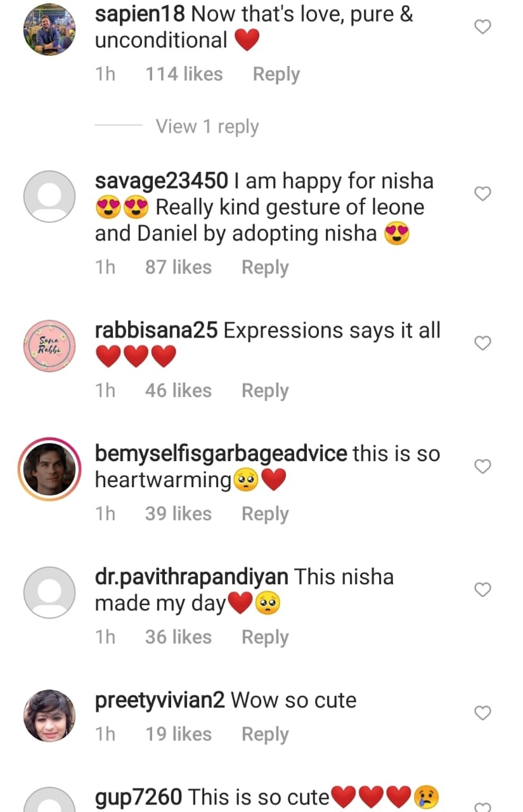Like dr.pavithrapandiyan's comment heart

(483, 589)
